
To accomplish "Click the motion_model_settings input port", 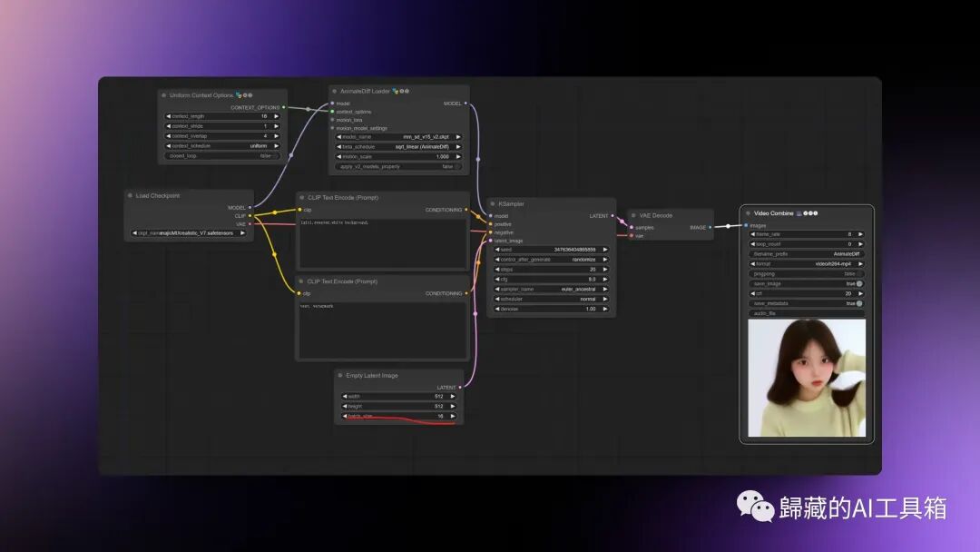I will pyautogui.click(x=332, y=128).
